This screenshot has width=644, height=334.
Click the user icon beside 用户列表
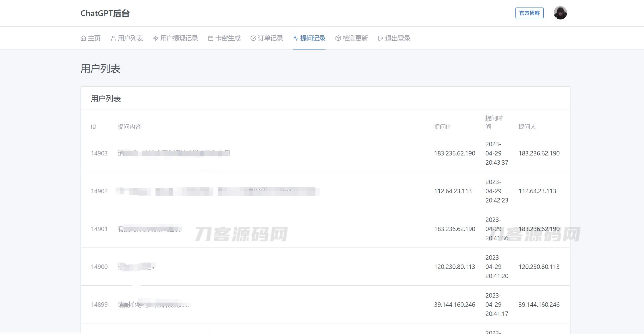[x=113, y=38]
